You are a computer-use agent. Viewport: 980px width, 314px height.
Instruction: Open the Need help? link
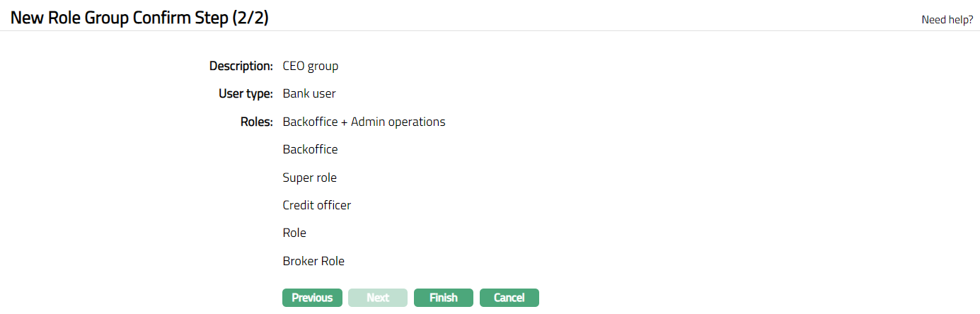947,20
